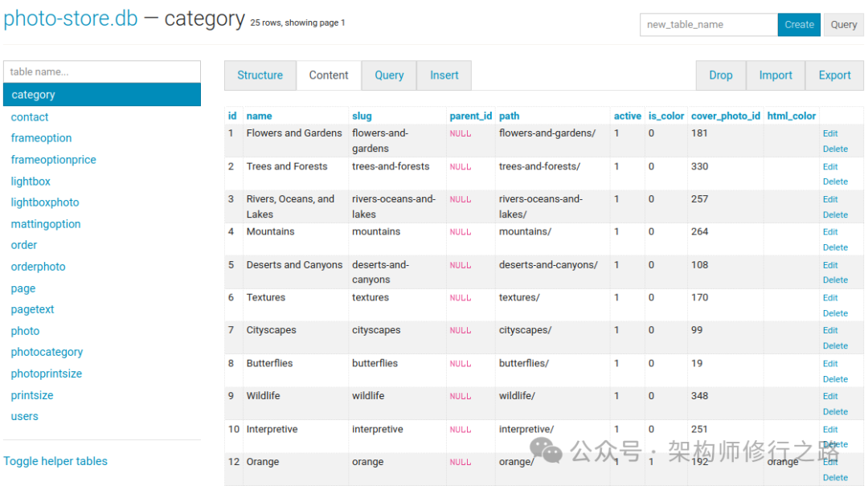The image size is (868, 486).
Task: Sort by the cover_photo_id column header
Action: [x=725, y=116]
